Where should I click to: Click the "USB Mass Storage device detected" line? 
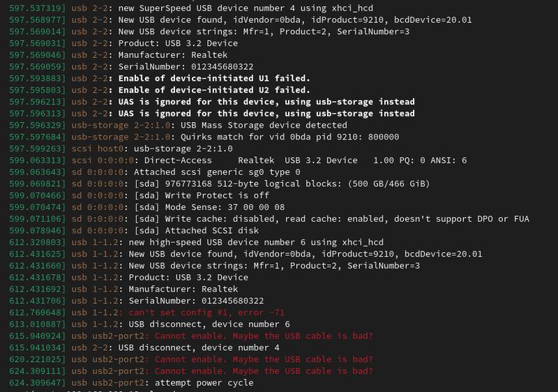point(264,125)
